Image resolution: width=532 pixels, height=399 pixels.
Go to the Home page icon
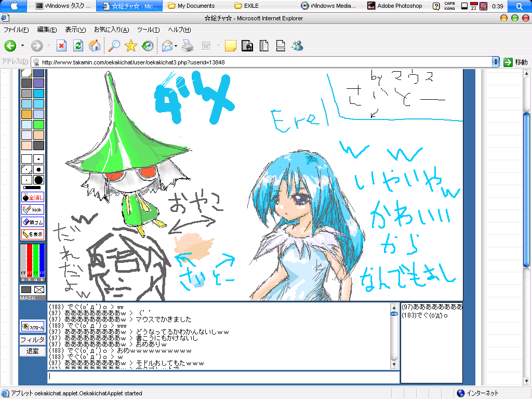click(x=95, y=46)
